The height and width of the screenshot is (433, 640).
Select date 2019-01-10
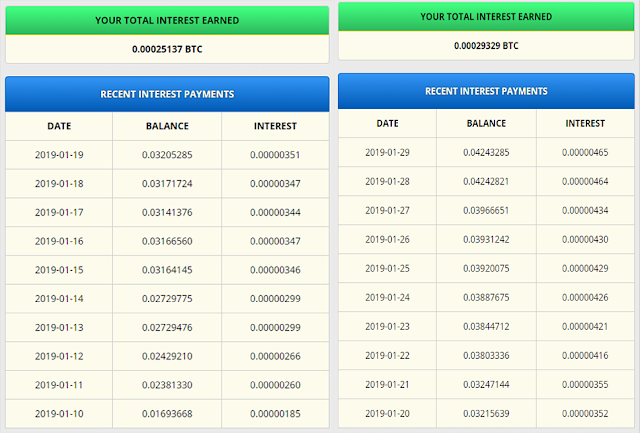tap(59, 414)
